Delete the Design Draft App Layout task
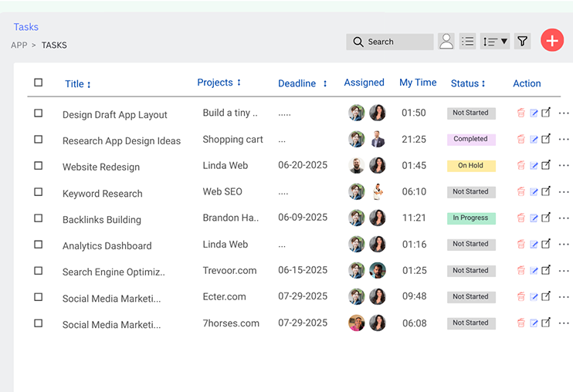The height and width of the screenshot is (392, 573). coord(520,113)
